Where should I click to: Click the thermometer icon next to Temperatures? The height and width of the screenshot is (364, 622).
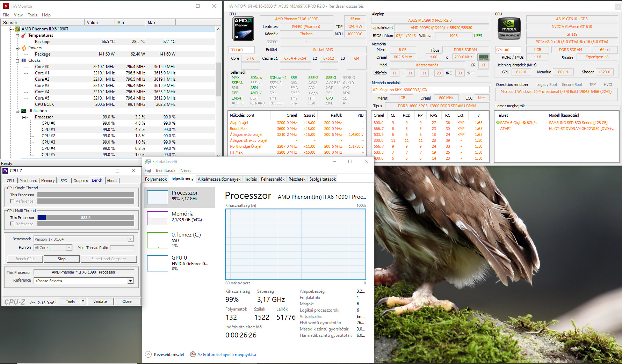coord(24,35)
